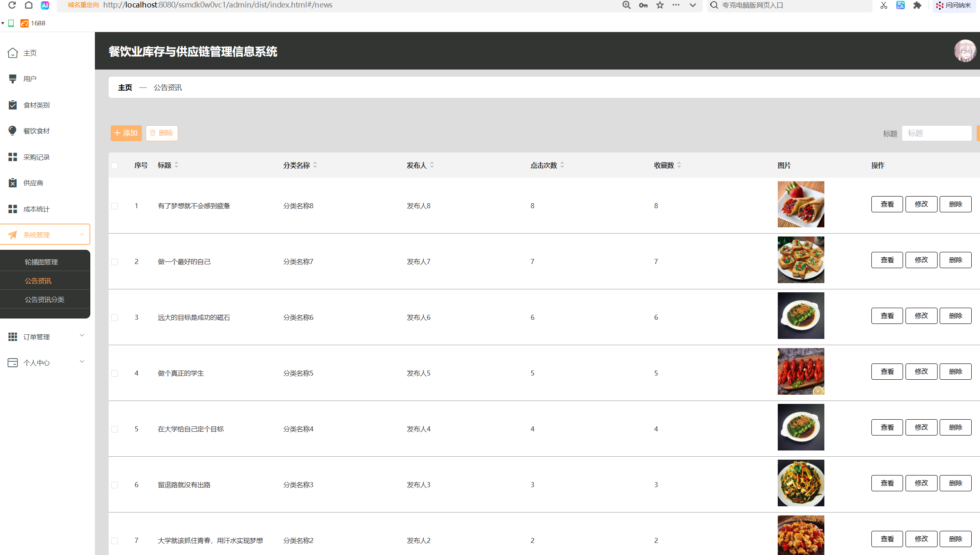Check the row 5 checkbox for 在大学给自己定个目标

pyautogui.click(x=114, y=429)
